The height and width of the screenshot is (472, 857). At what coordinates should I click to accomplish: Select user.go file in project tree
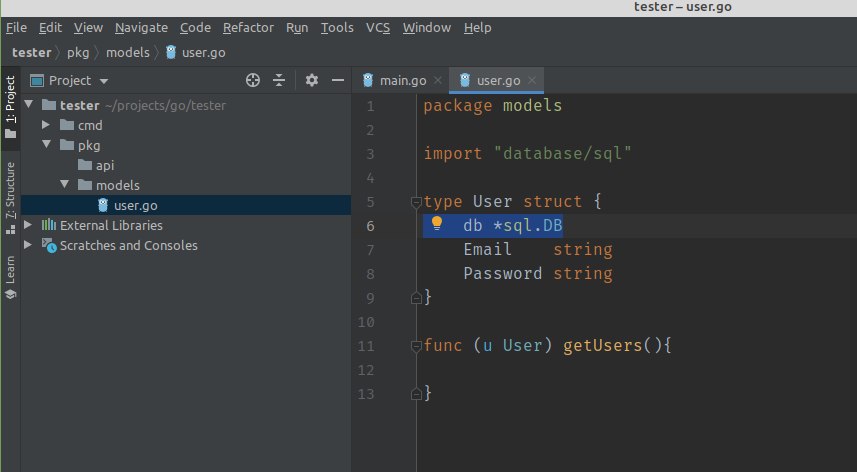[135, 205]
